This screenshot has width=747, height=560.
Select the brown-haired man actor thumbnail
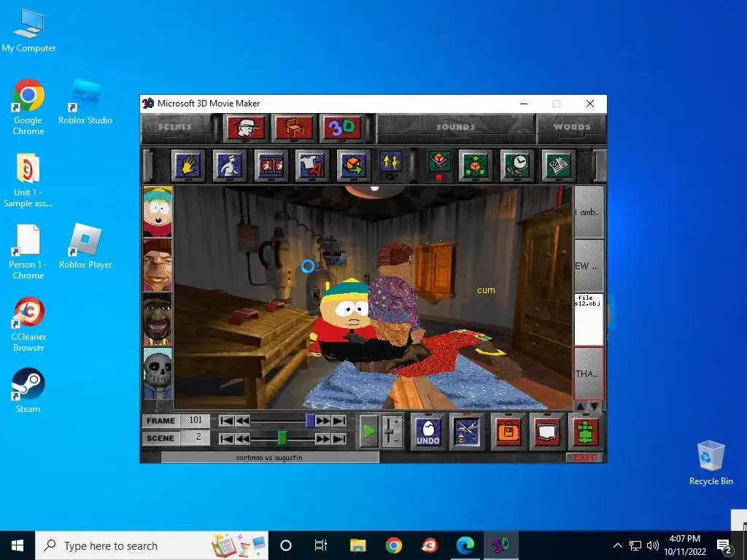(158, 265)
